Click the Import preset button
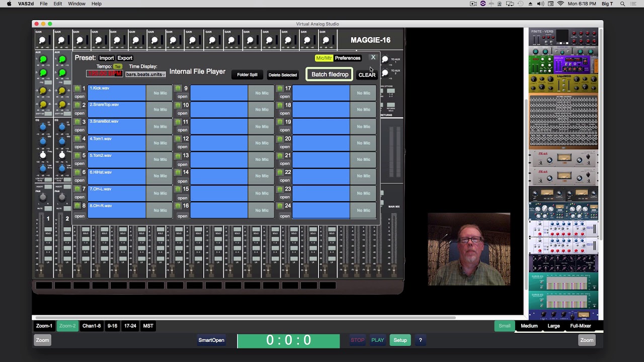644x362 pixels. pyautogui.click(x=106, y=58)
